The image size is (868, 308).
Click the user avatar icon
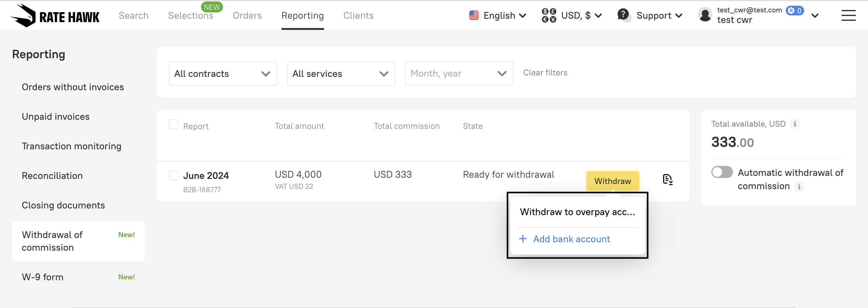705,15
